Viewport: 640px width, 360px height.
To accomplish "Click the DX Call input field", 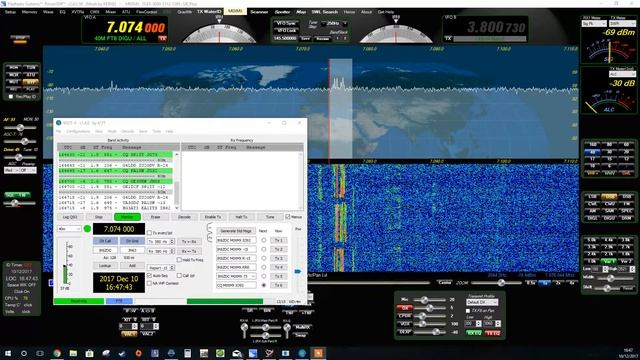I will point(105,250).
